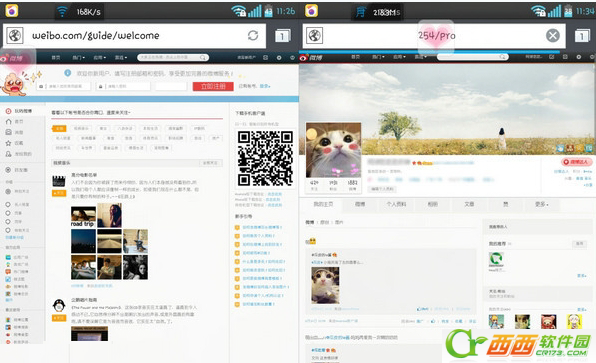Click the cat profile avatar on profile page
The width and height of the screenshot is (596, 363).
(x=333, y=150)
